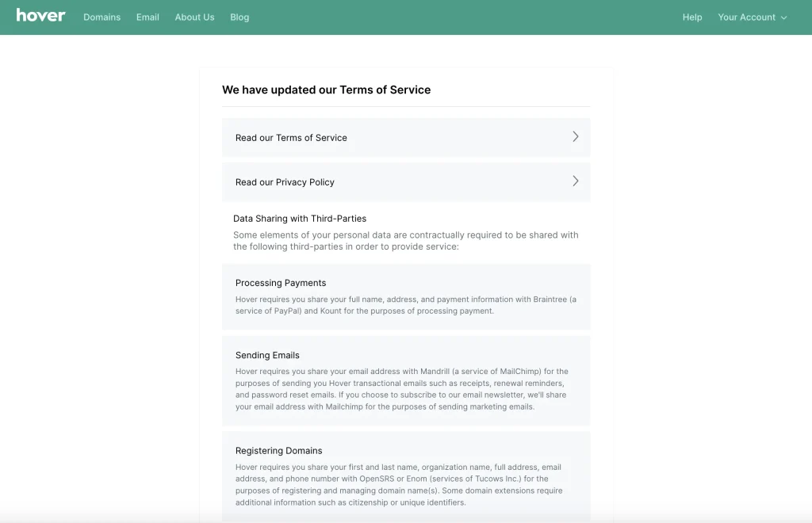Open the About Us page link
The height and width of the screenshot is (523, 812).
pyautogui.click(x=194, y=17)
